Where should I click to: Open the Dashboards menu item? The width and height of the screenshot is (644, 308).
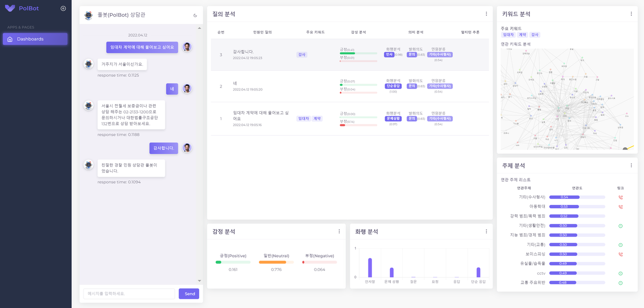(x=35, y=39)
